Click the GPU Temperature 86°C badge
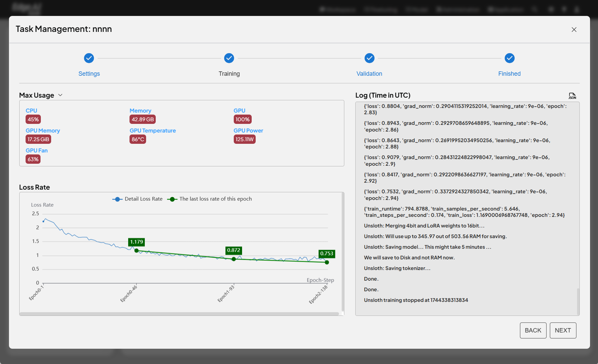598x364 pixels. point(138,139)
